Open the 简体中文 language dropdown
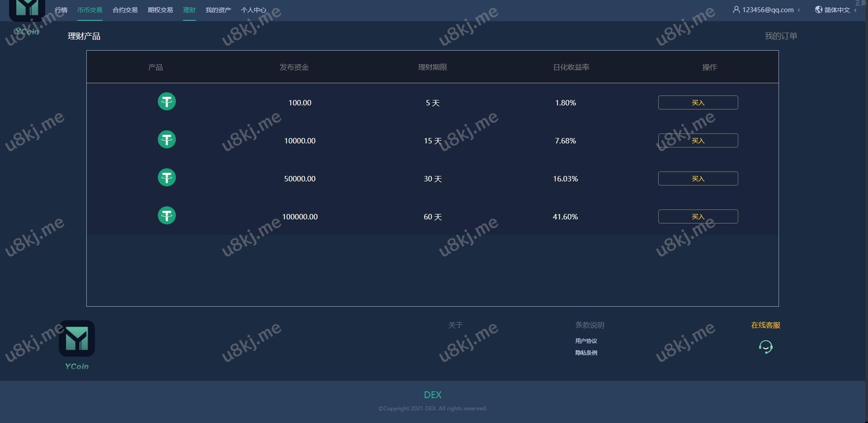The width and height of the screenshot is (868, 423). coord(837,10)
